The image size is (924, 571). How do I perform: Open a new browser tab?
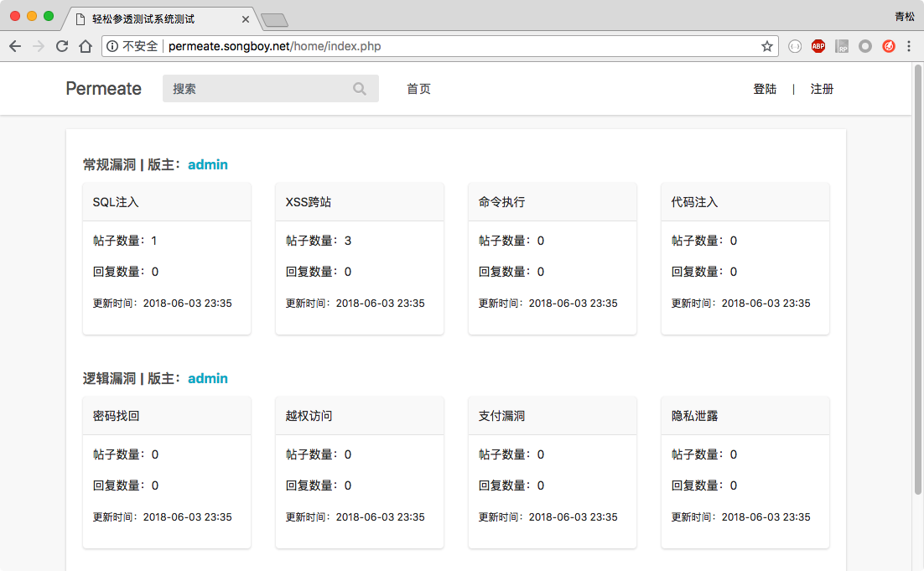[274, 19]
